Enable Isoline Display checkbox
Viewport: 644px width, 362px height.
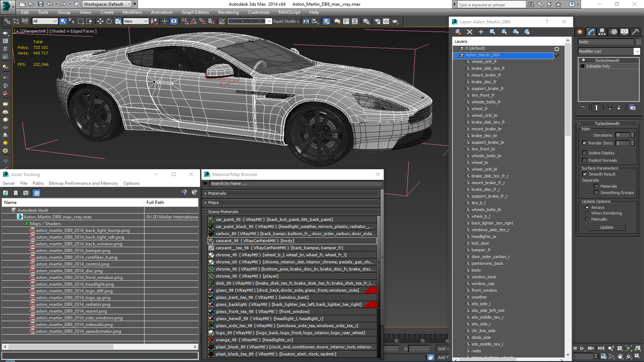[584, 153]
